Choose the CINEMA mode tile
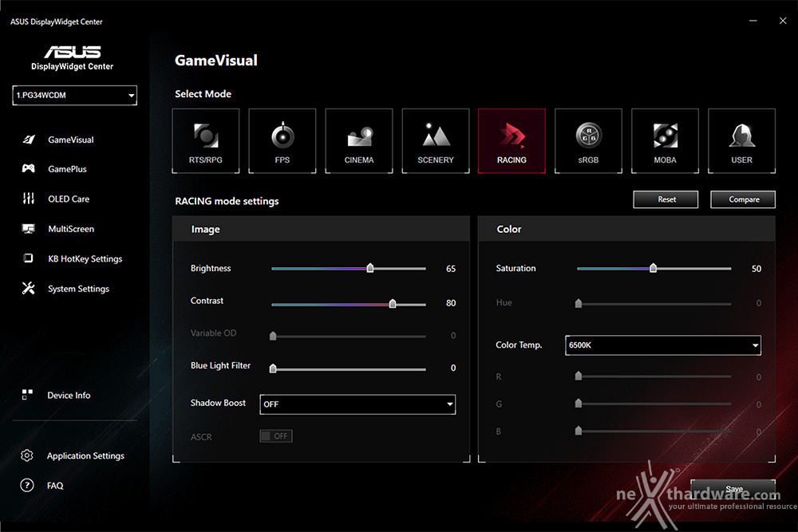This screenshot has width=798, height=532. point(359,141)
